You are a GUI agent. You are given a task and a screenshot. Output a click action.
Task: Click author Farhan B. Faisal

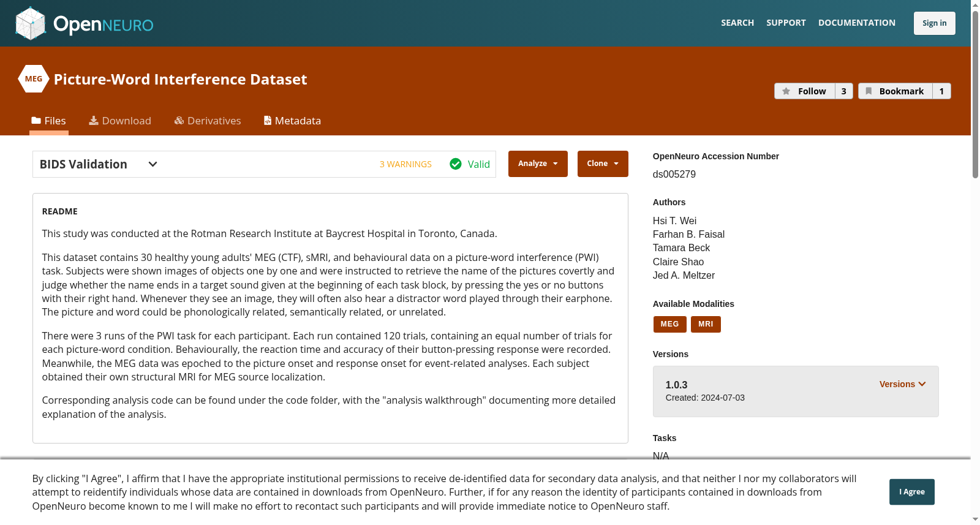688,234
